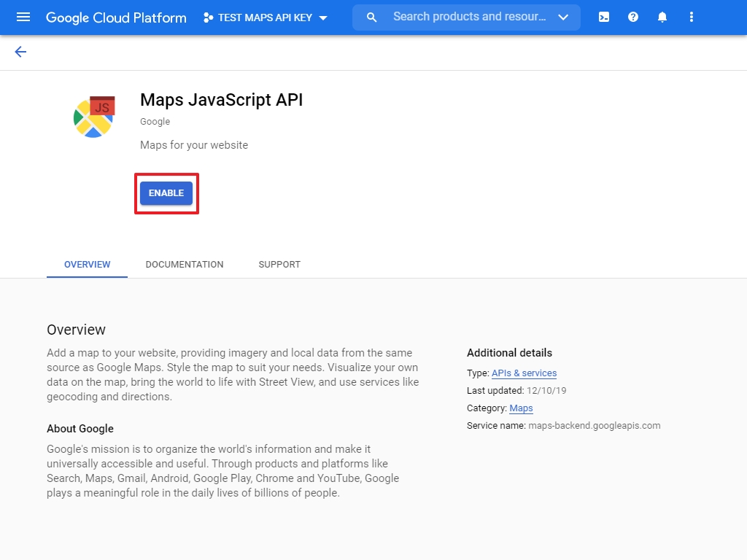
Task: Open the APIs & services link
Action: (x=524, y=373)
